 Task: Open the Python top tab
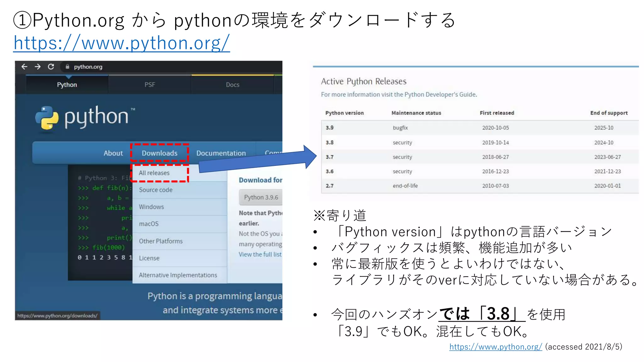point(67,85)
